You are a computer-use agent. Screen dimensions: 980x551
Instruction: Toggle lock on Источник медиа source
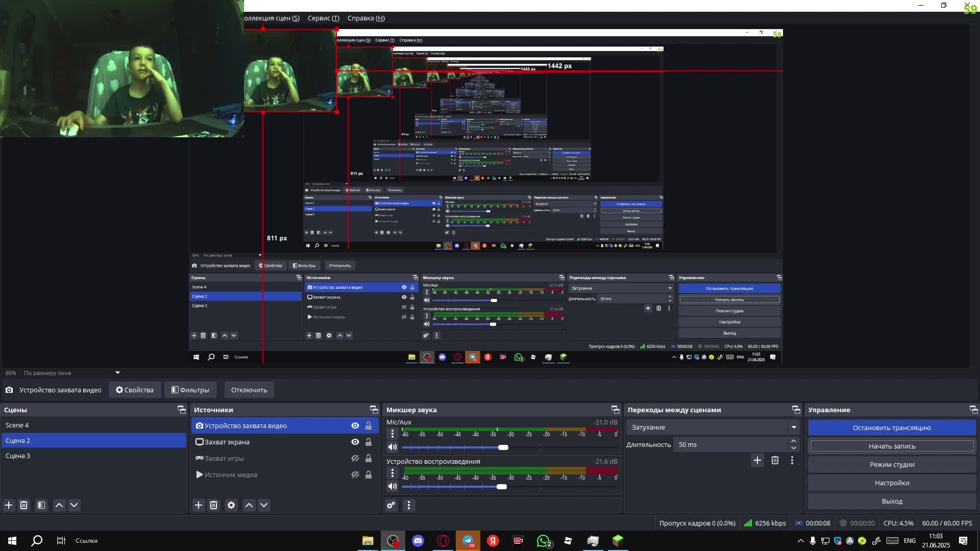point(369,474)
